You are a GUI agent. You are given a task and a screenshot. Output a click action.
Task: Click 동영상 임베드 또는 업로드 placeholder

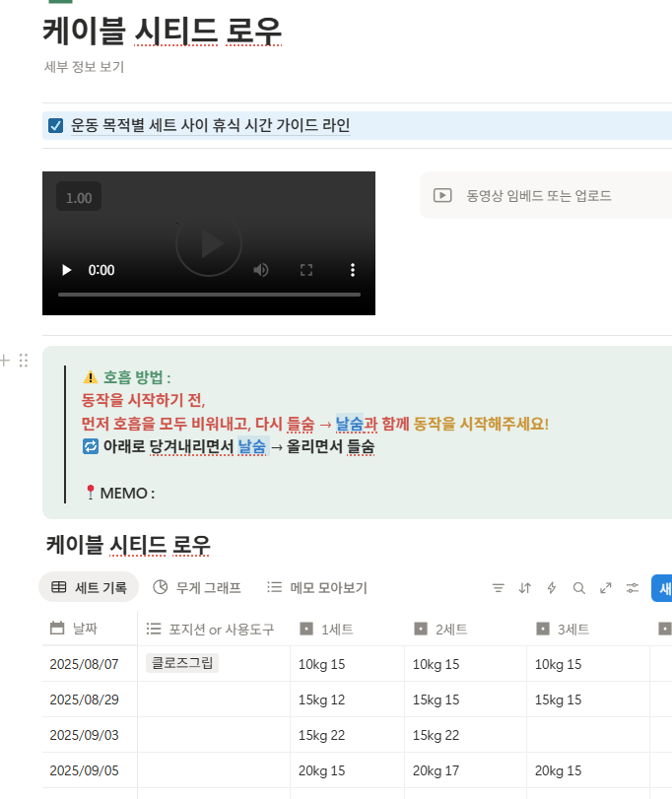pyautogui.click(x=539, y=196)
